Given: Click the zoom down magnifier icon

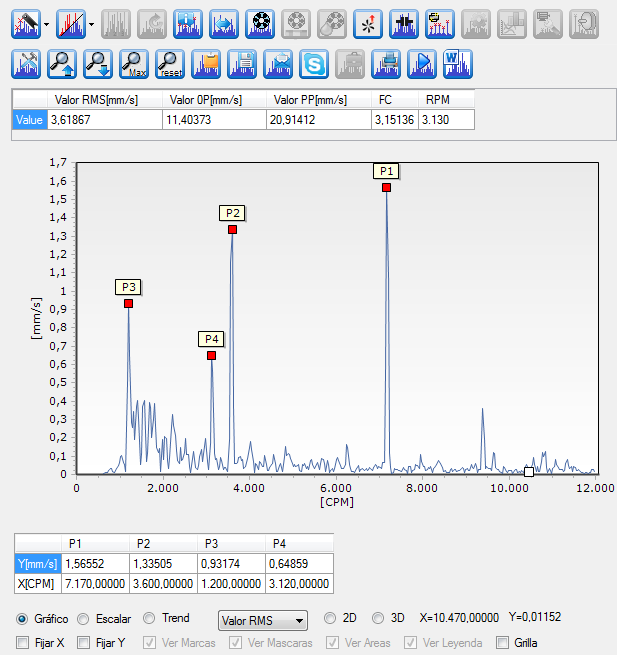Looking at the screenshot, I should pyautogui.click(x=98, y=64).
